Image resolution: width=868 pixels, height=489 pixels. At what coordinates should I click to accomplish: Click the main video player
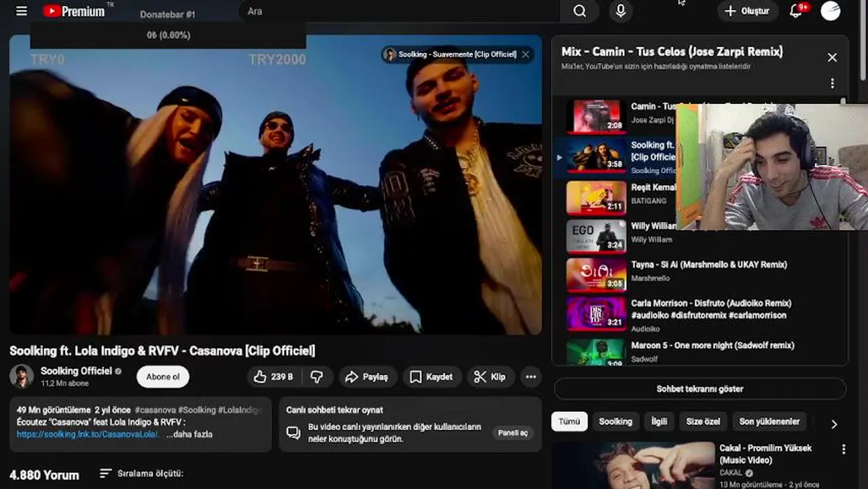click(x=276, y=185)
